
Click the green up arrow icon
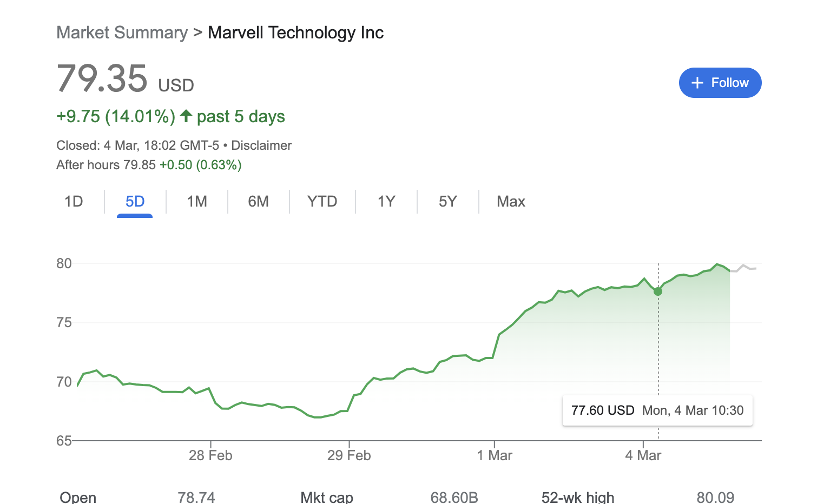186,116
